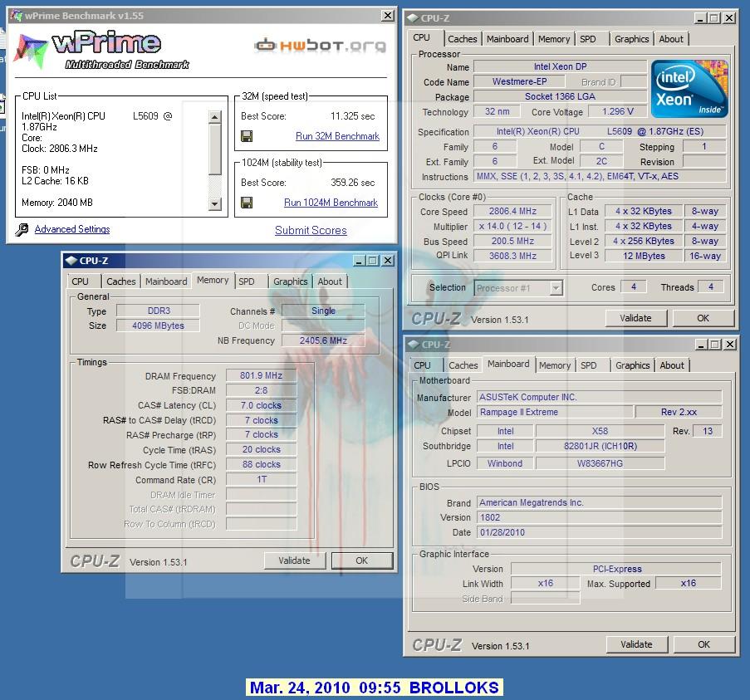
Task: Click the wPrime Multithreaded Benchmark logo
Action: [102, 50]
